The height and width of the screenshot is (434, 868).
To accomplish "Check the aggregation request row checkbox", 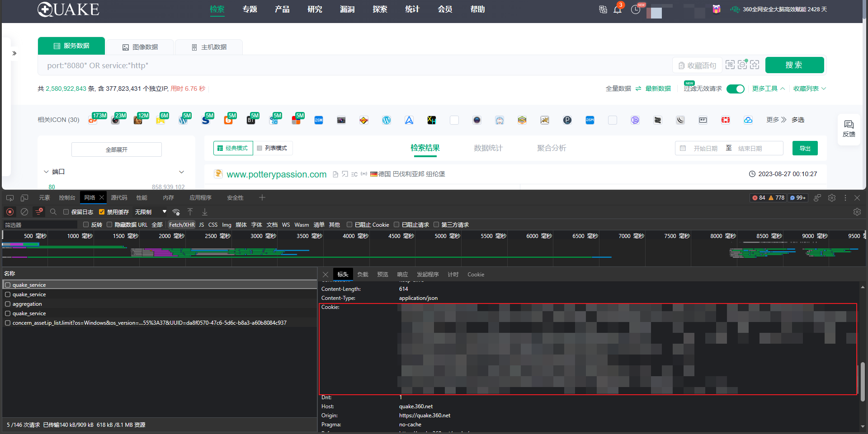I will pos(8,304).
